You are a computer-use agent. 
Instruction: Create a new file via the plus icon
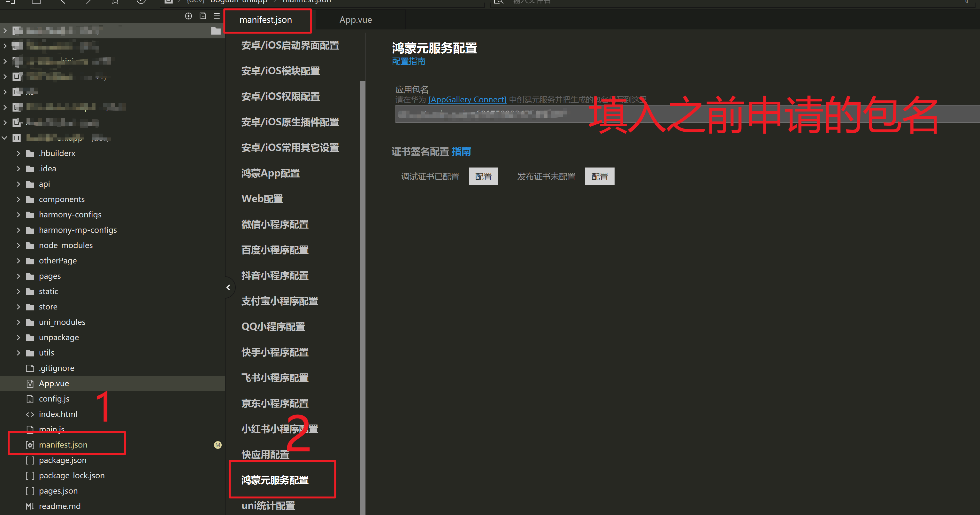click(10, 2)
